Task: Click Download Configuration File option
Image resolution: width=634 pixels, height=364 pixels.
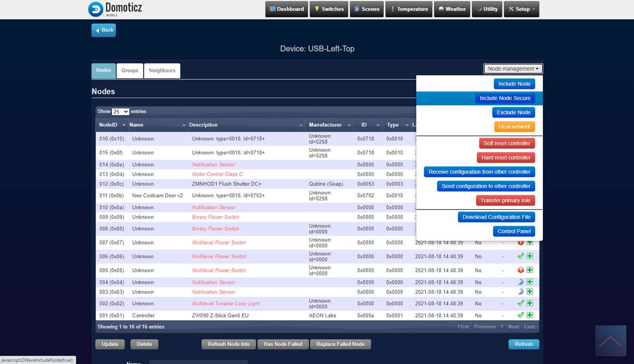Action: [496, 217]
